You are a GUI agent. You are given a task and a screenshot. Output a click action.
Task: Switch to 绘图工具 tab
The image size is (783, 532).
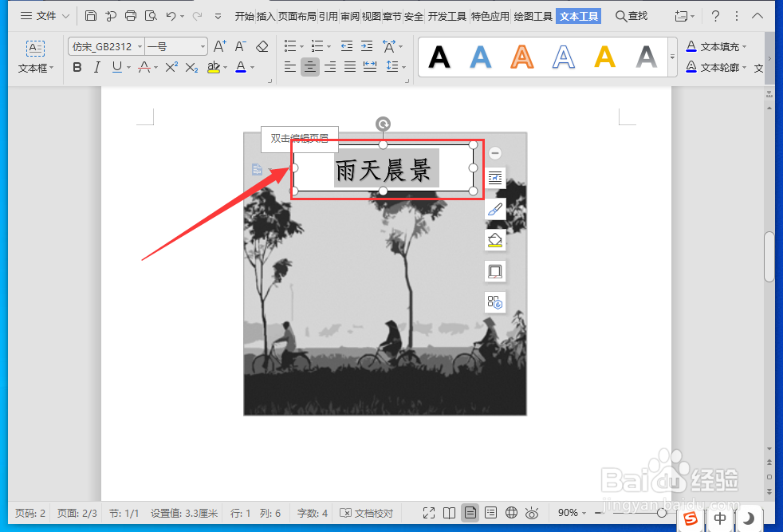[x=533, y=17]
